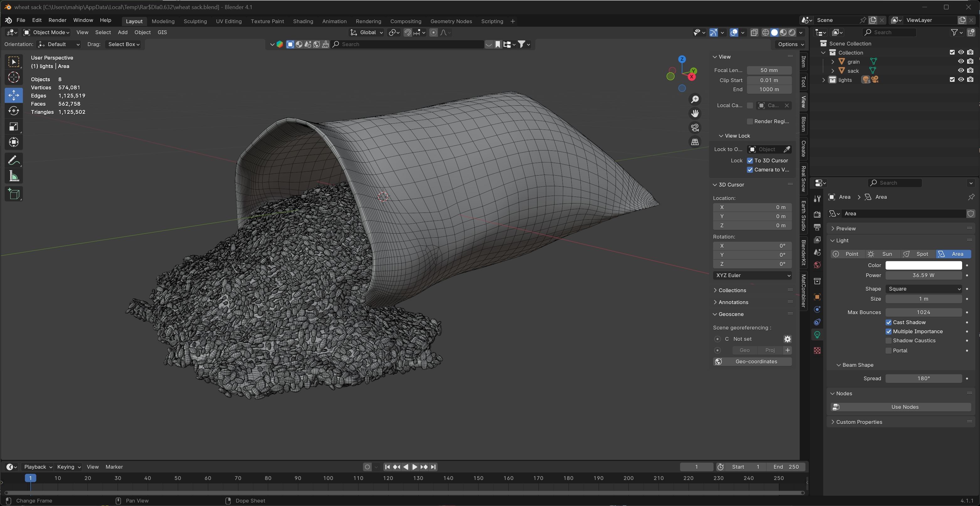Open World properties tab icon
Image resolution: width=980 pixels, height=506 pixels.
817,265
